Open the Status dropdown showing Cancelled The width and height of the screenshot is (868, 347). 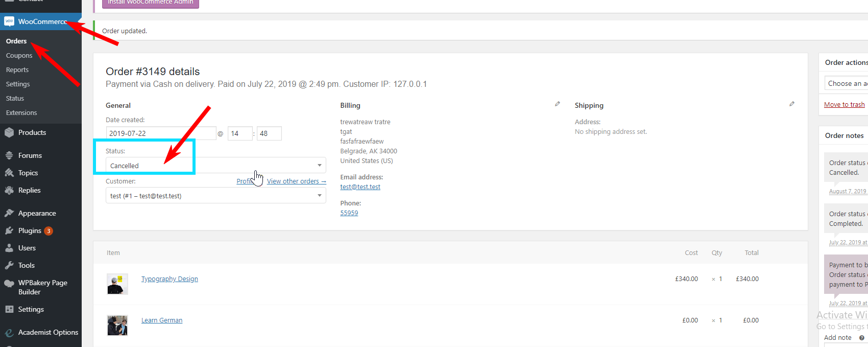[x=215, y=166]
